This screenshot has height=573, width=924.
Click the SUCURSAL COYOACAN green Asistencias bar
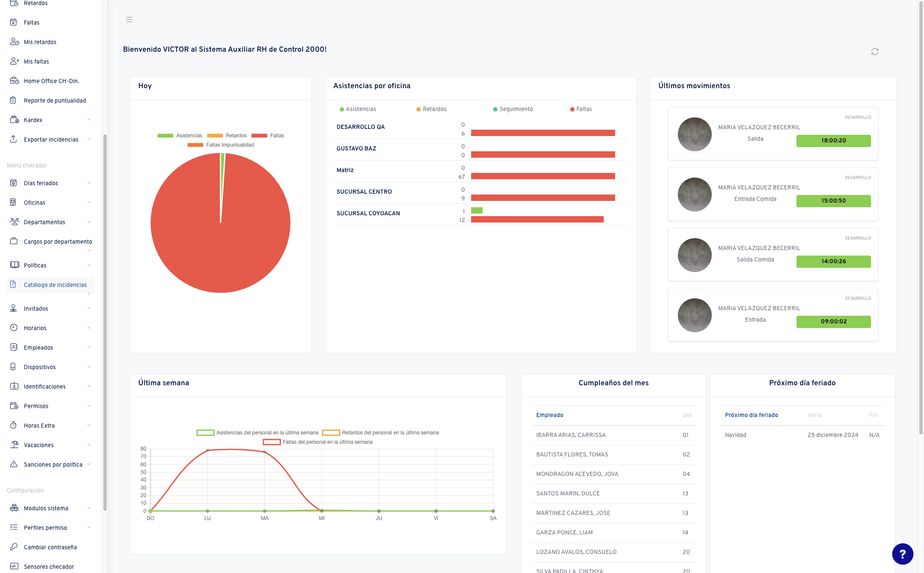pos(477,211)
